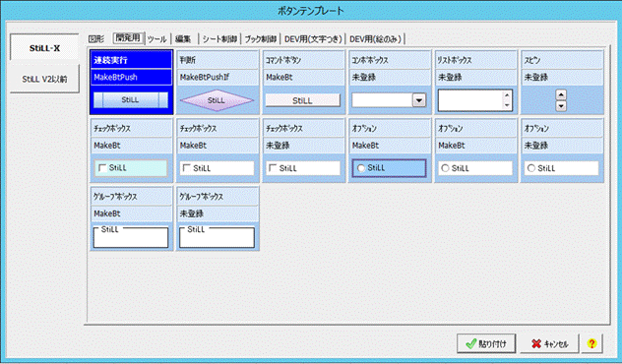Click the 判断 header text
This screenshot has height=364, width=622.
pos(188,60)
